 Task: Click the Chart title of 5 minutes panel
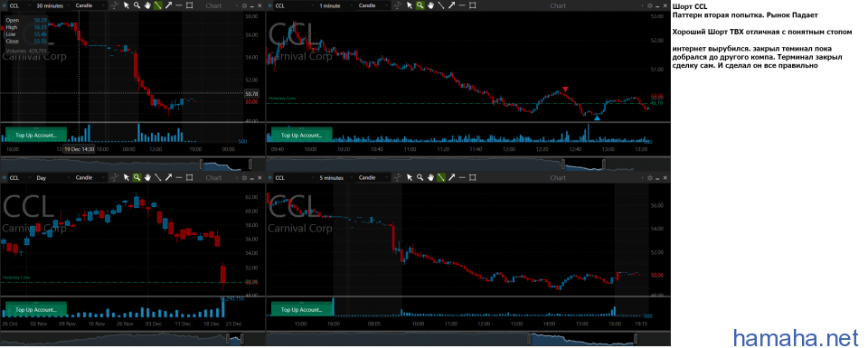tap(558, 177)
